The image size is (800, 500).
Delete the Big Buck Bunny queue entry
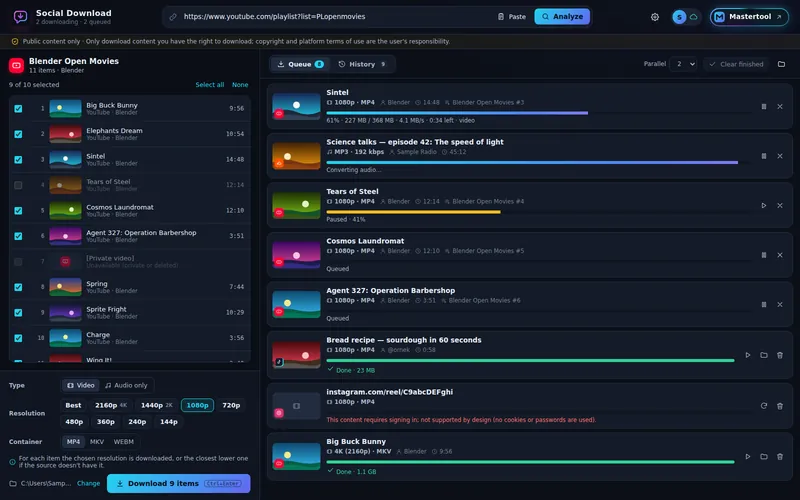coord(780,457)
